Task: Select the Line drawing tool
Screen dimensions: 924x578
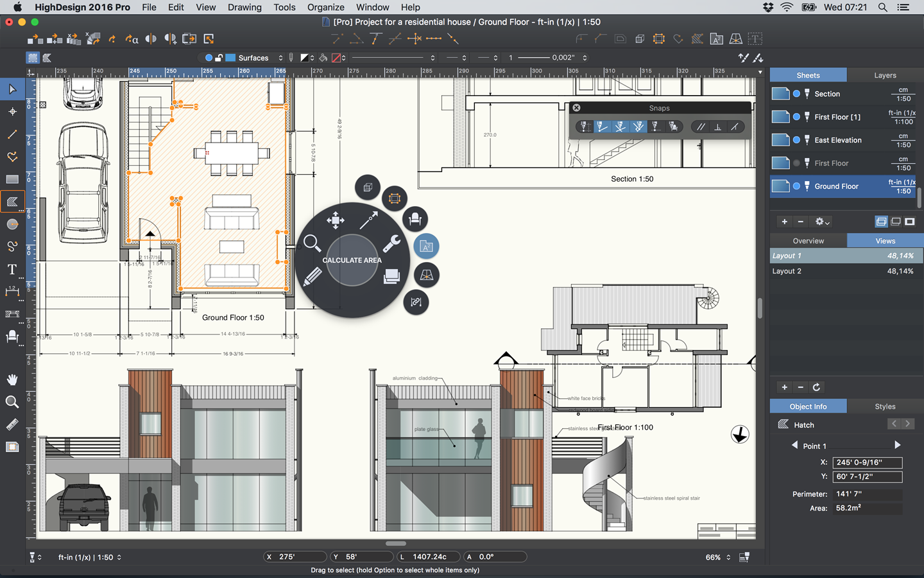Action: (12, 134)
